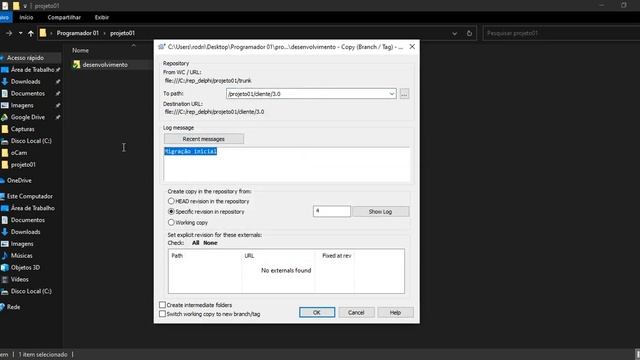Go up one folder level in Explorer
The image size is (640, 360).
pos(31,33)
